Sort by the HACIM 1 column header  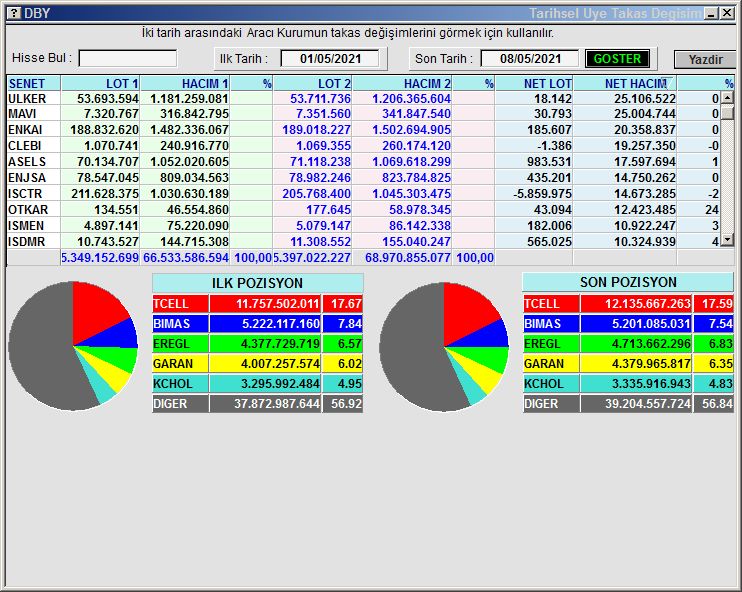coord(185,83)
